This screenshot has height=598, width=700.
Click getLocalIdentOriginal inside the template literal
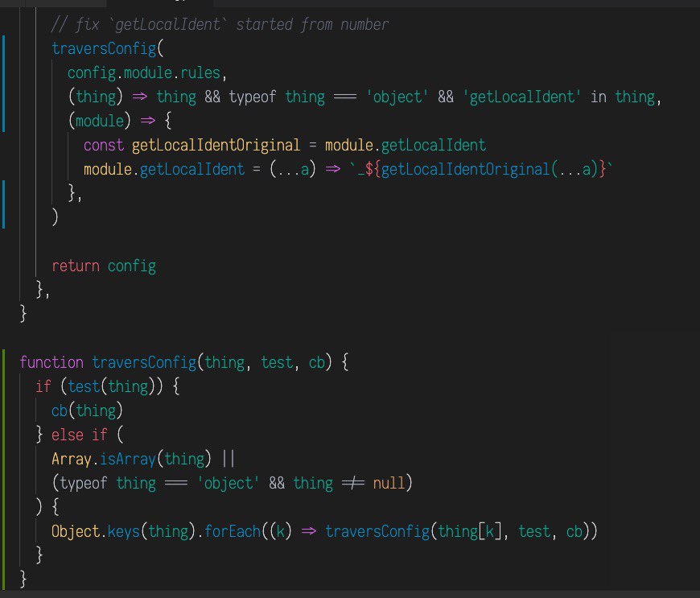466,169
